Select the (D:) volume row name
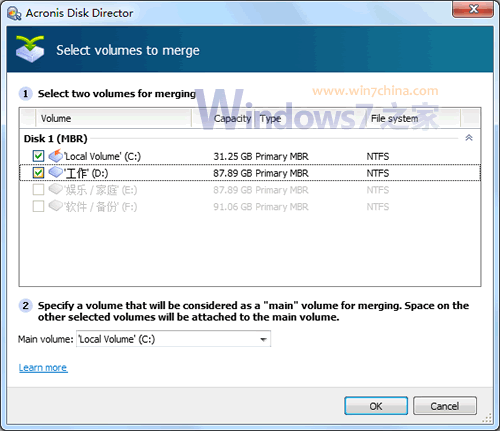Image resolution: width=500 pixels, height=431 pixels. (86, 173)
